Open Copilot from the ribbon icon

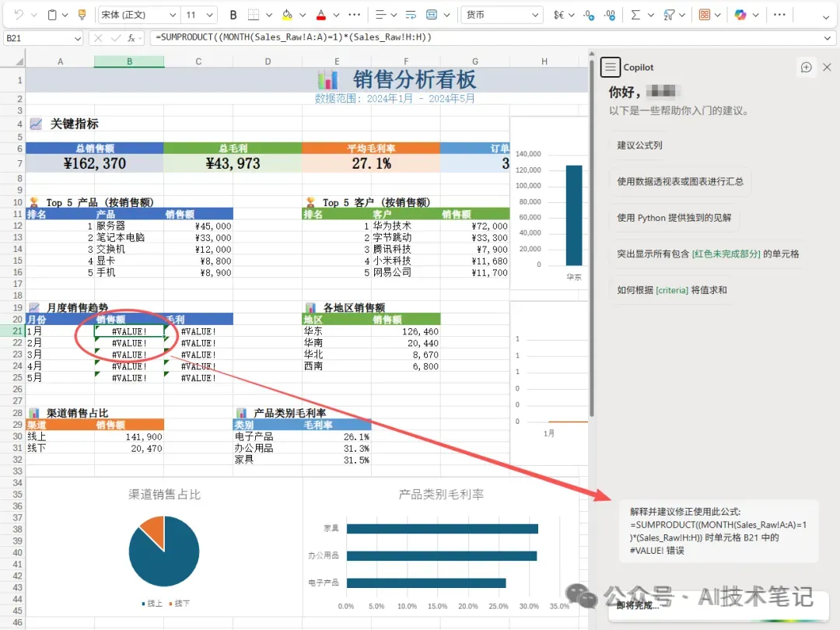(740, 15)
